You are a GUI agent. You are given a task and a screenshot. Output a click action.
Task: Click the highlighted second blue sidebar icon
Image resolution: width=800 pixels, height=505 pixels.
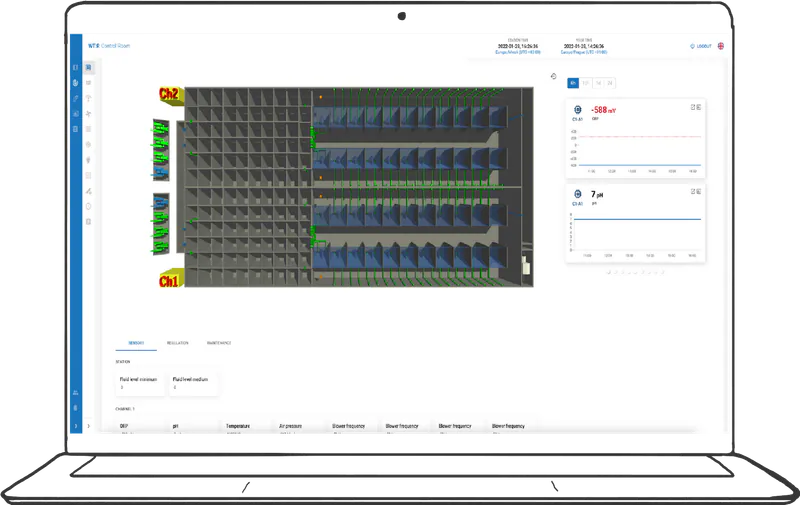coord(76,83)
